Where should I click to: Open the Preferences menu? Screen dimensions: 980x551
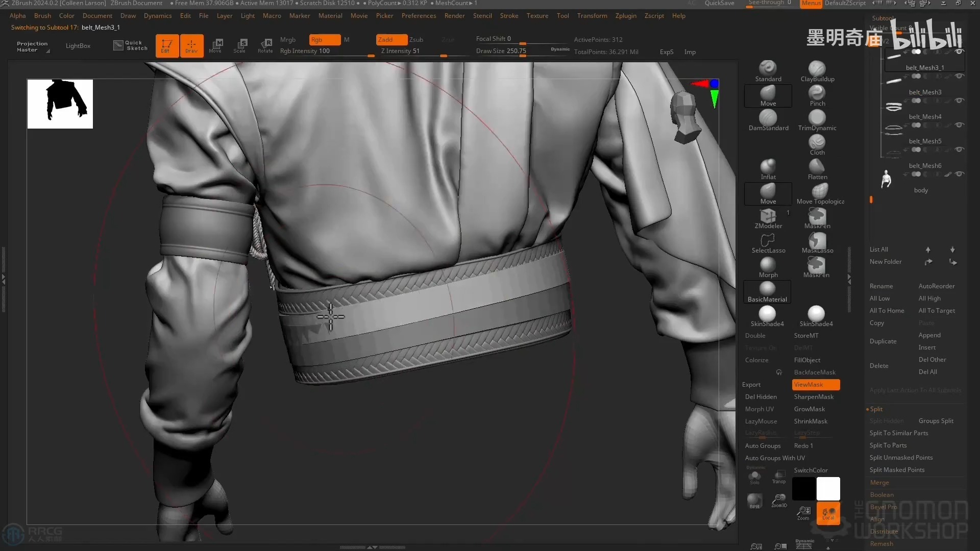[x=419, y=16]
